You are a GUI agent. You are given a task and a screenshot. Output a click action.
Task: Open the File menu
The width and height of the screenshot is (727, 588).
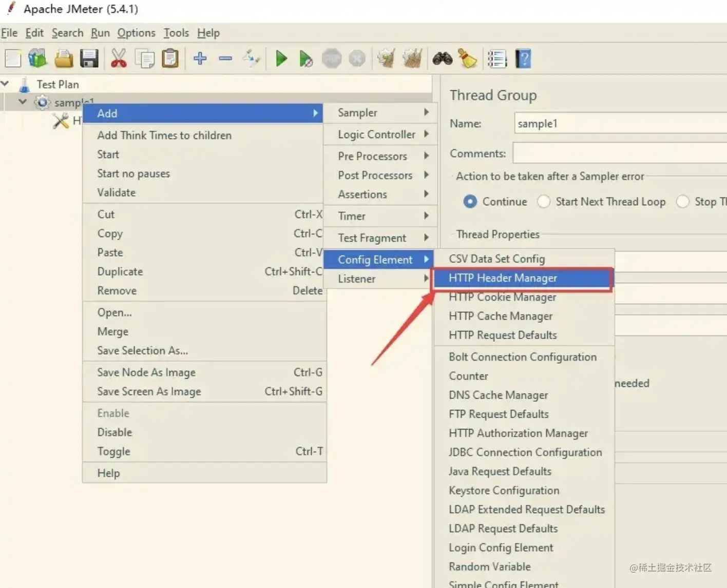click(9, 33)
